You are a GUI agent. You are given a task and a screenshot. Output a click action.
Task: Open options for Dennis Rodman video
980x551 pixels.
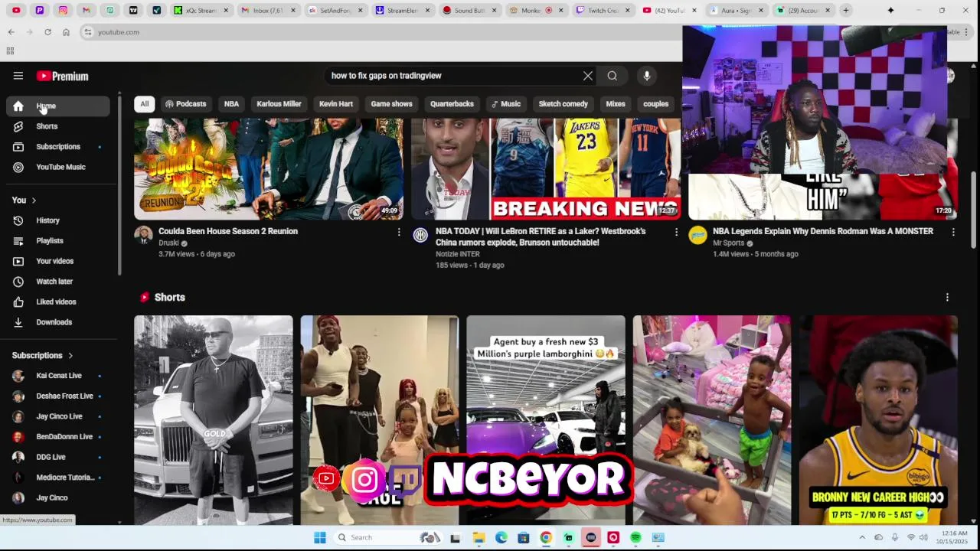[x=953, y=232]
